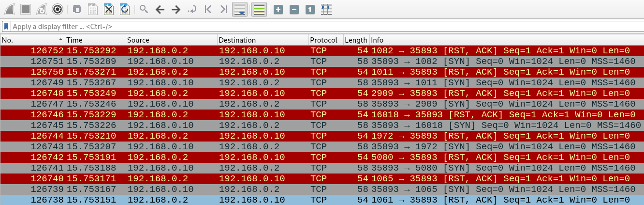Select packet at time 15.753249
This screenshot has height=205, width=644.
(x=322, y=93)
